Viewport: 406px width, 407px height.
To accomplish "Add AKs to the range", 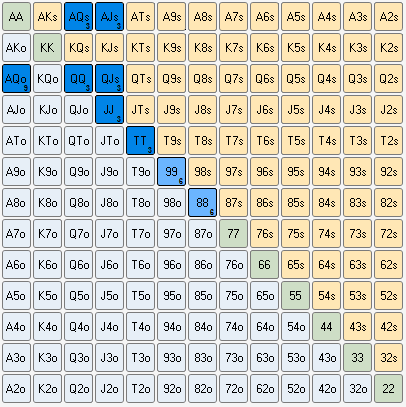I will point(47,17).
